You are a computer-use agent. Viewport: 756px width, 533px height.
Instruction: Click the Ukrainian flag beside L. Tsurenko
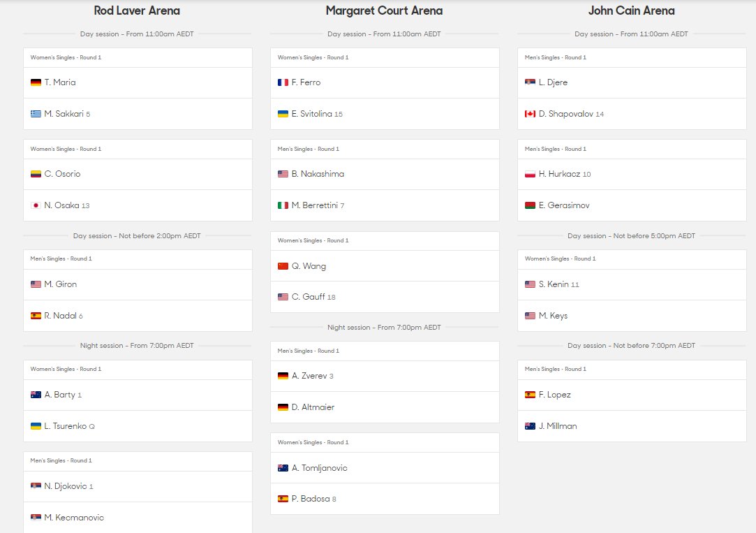pyautogui.click(x=36, y=426)
